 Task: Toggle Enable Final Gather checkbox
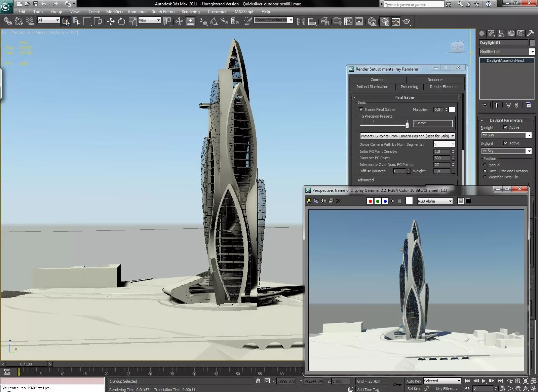coord(361,110)
